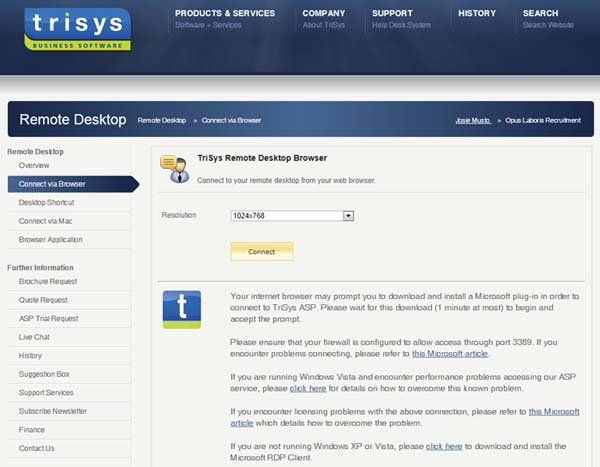Click Remote Desktop breadcrumb link

coord(162,120)
